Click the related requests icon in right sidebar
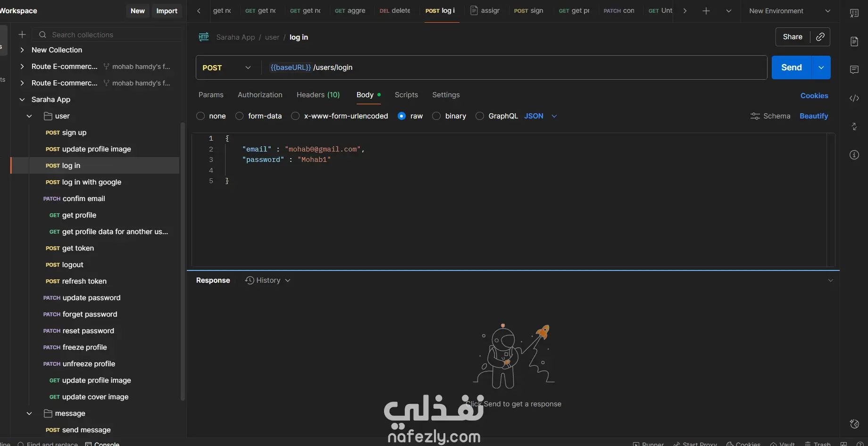The width and height of the screenshot is (868, 446). [854, 126]
